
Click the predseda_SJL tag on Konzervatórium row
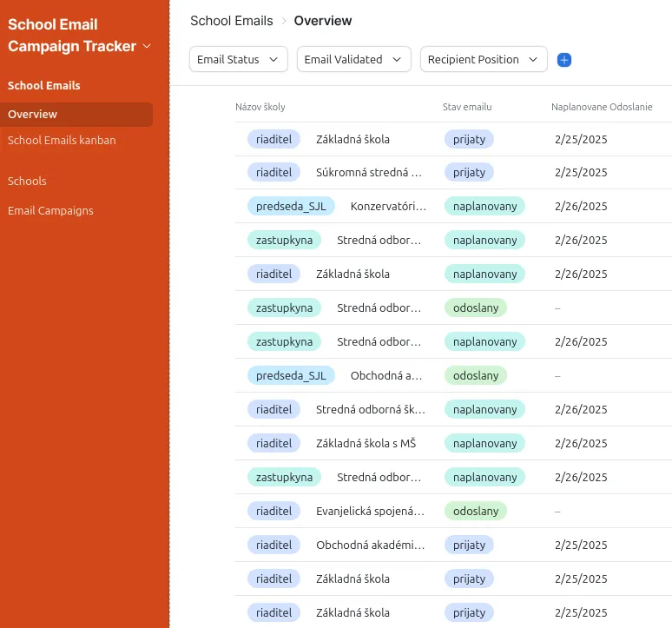point(291,207)
